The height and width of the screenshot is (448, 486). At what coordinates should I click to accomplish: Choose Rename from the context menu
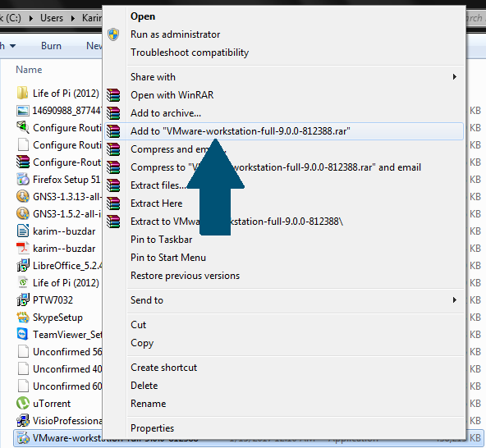(283, 404)
